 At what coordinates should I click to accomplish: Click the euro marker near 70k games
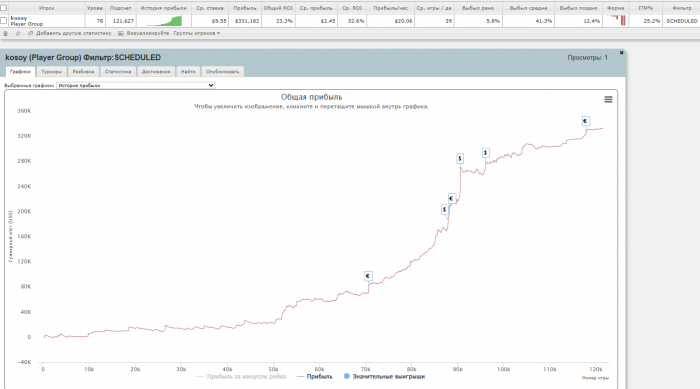pyautogui.click(x=368, y=276)
